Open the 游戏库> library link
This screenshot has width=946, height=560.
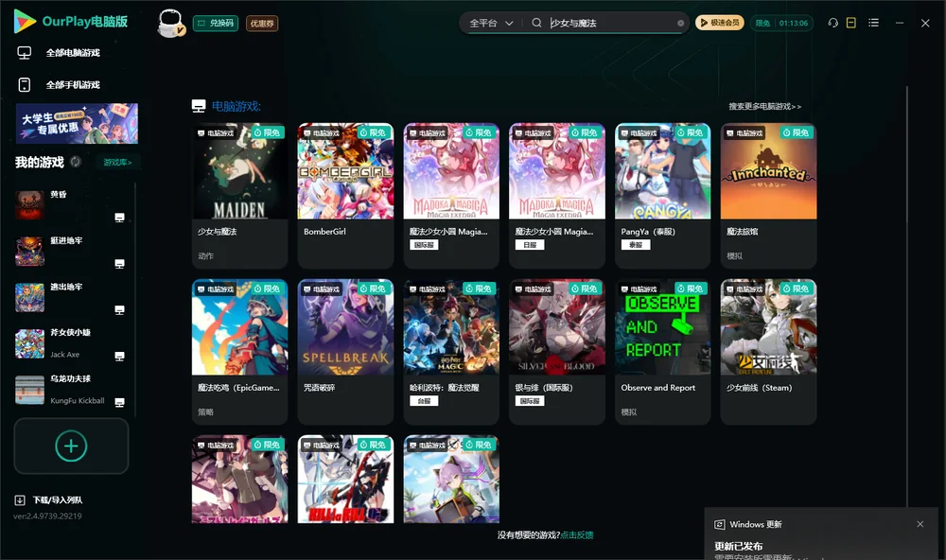pyautogui.click(x=117, y=163)
